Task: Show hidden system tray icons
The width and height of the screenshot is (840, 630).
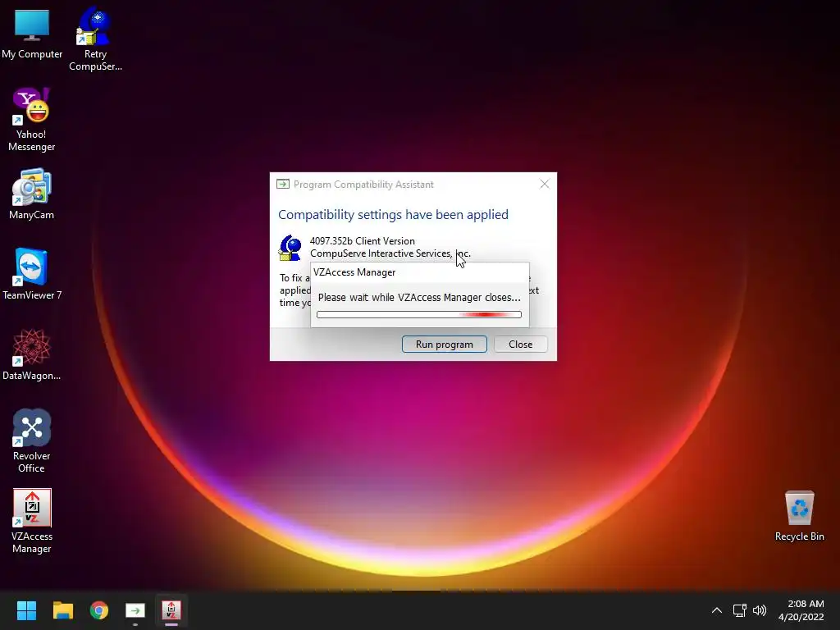Action: click(717, 610)
